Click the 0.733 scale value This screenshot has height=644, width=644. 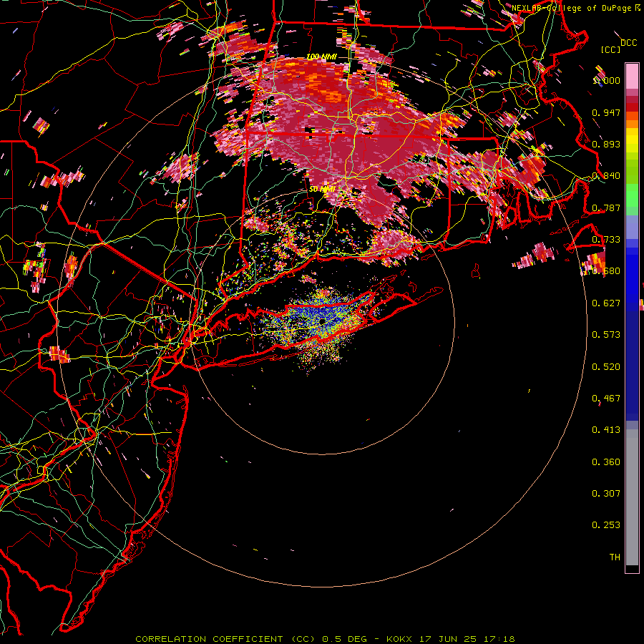pyautogui.click(x=606, y=240)
